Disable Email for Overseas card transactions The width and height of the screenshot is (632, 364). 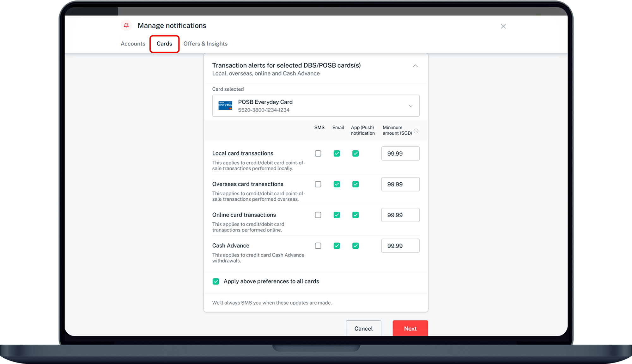[337, 184]
